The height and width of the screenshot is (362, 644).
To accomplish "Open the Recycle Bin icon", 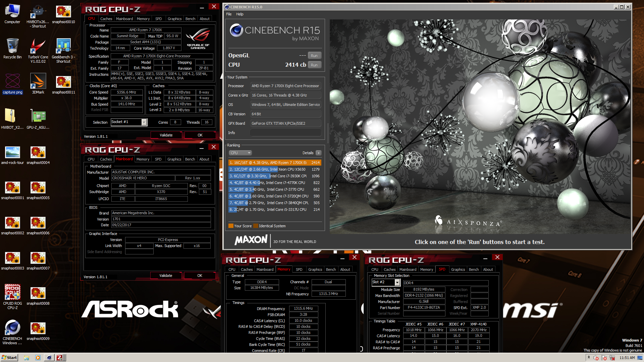I will [12, 49].
